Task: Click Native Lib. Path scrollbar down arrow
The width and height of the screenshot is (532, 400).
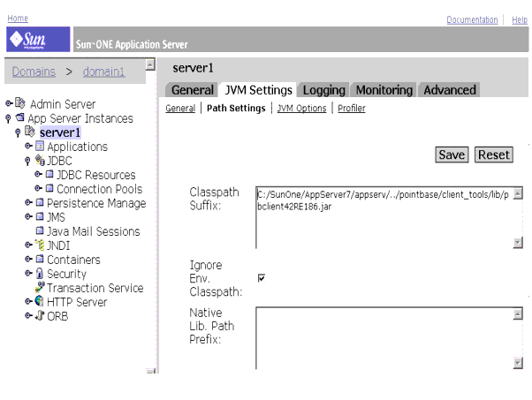Action: tap(518, 363)
